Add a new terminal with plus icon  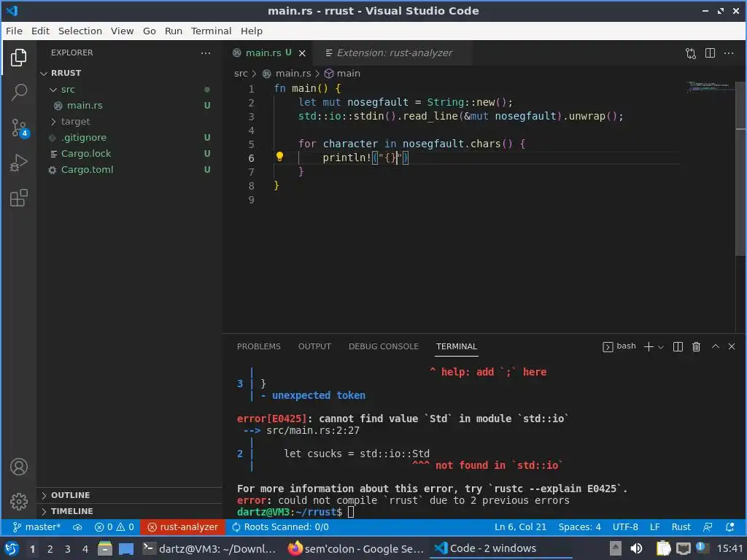click(x=648, y=346)
